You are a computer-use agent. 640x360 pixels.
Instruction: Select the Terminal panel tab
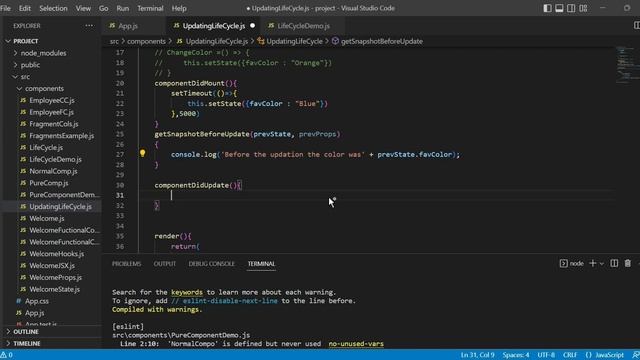coord(261,264)
